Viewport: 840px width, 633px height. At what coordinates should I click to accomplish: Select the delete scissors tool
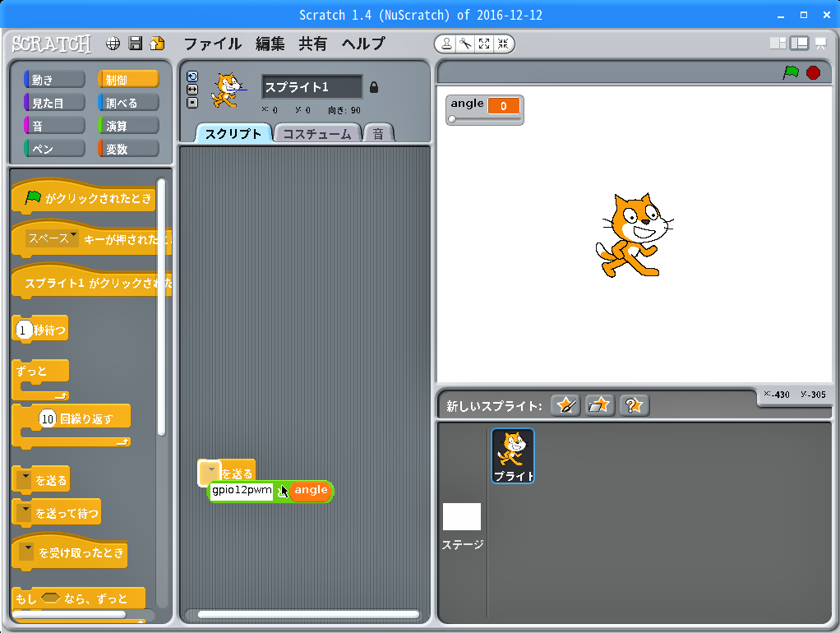[465, 44]
